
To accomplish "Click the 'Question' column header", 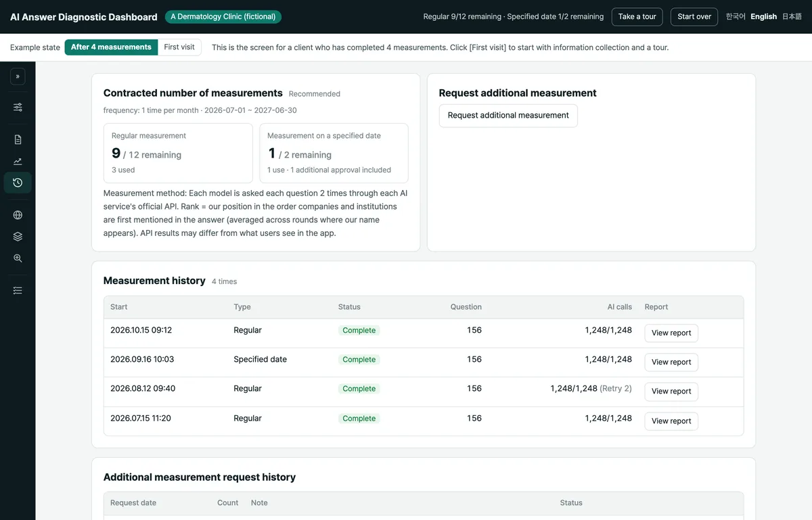I will pos(466,307).
